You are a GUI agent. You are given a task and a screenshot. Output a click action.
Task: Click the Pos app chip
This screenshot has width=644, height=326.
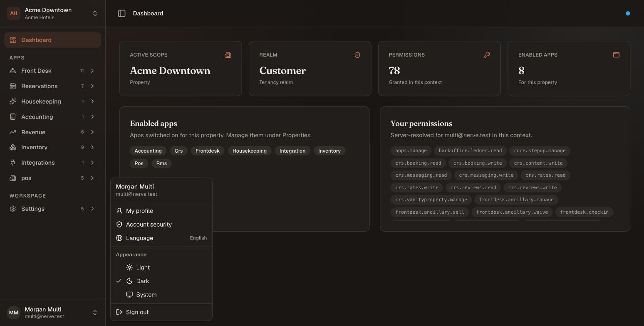click(x=139, y=163)
